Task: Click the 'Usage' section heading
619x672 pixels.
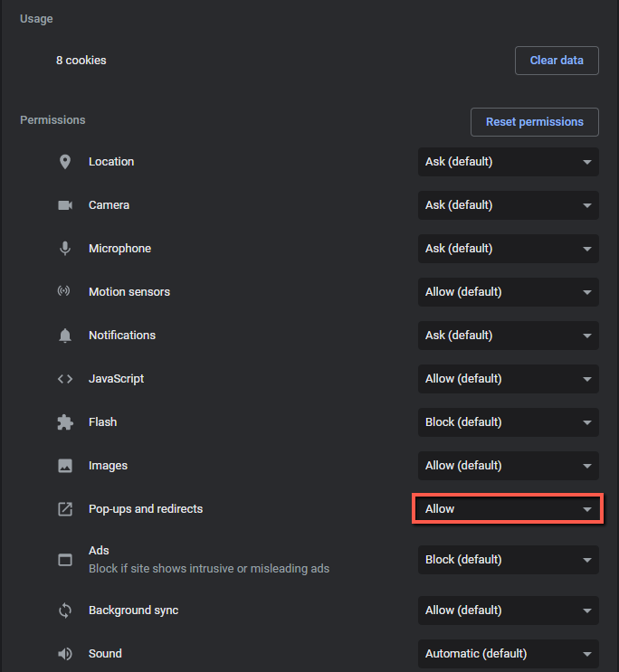Action: coord(36,19)
